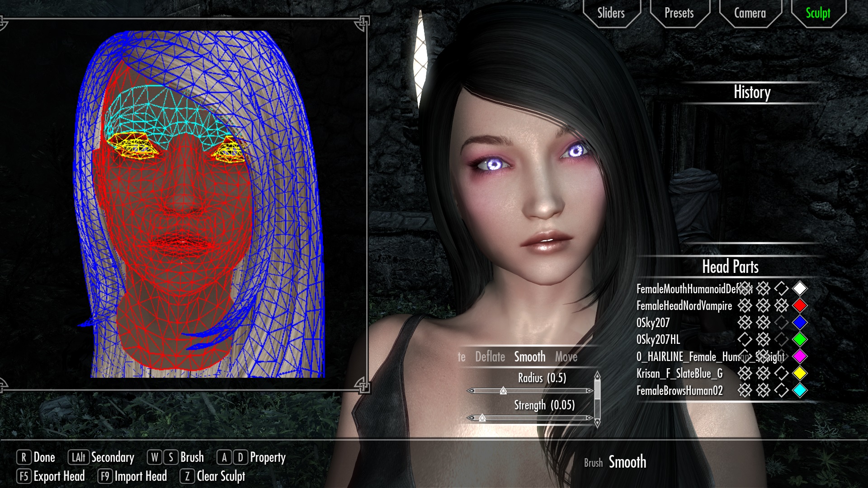Click the cyan color swatch for FemaleBrowsHuman02
Viewport: 868px width, 488px height.
click(800, 390)
